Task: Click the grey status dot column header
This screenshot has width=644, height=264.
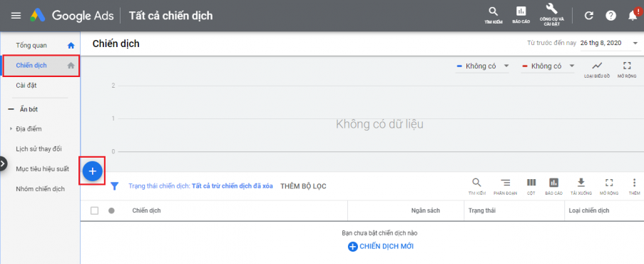Action: click(x=111, y=210)
